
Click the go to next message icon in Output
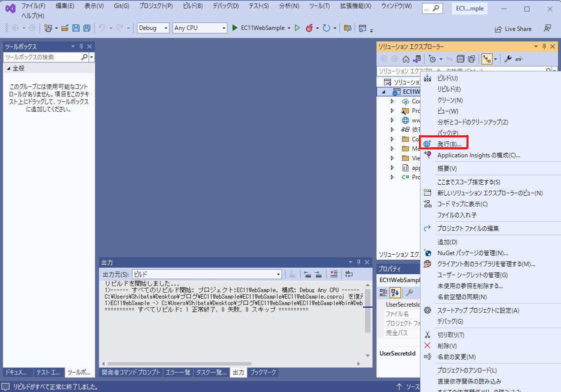318,274
